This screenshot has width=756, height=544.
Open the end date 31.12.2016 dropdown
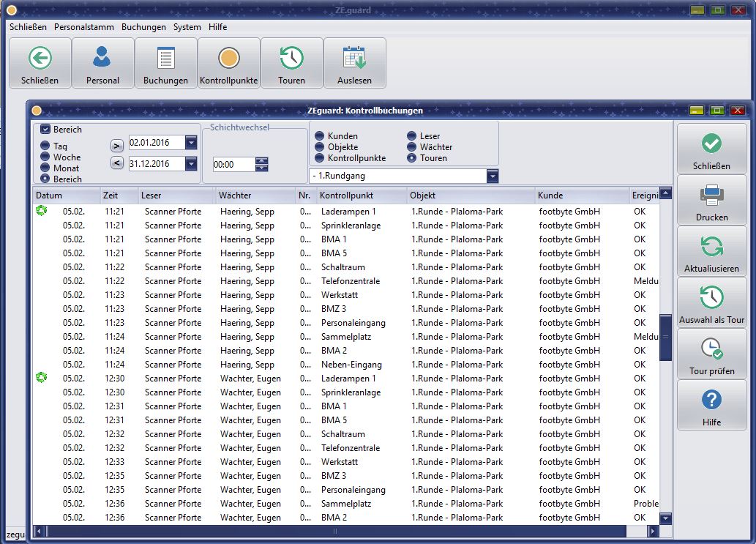click(x=191, y=164)
